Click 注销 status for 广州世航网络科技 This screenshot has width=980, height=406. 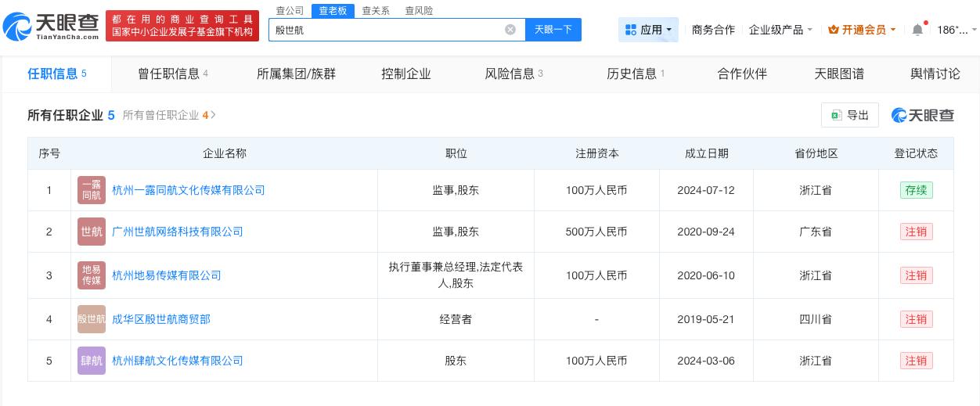pos(916,232)
